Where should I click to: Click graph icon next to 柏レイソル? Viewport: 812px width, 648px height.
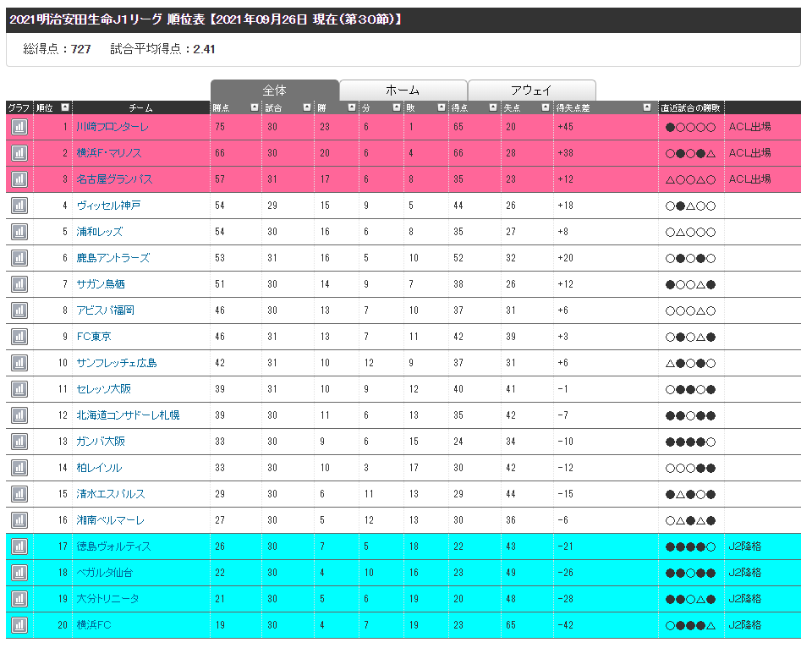coord(19,468)
